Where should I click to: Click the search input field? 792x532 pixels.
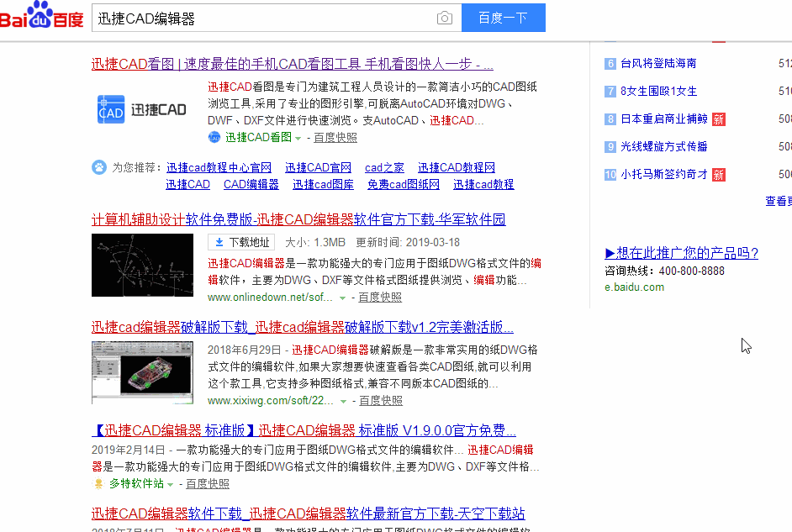click(265, 18)
